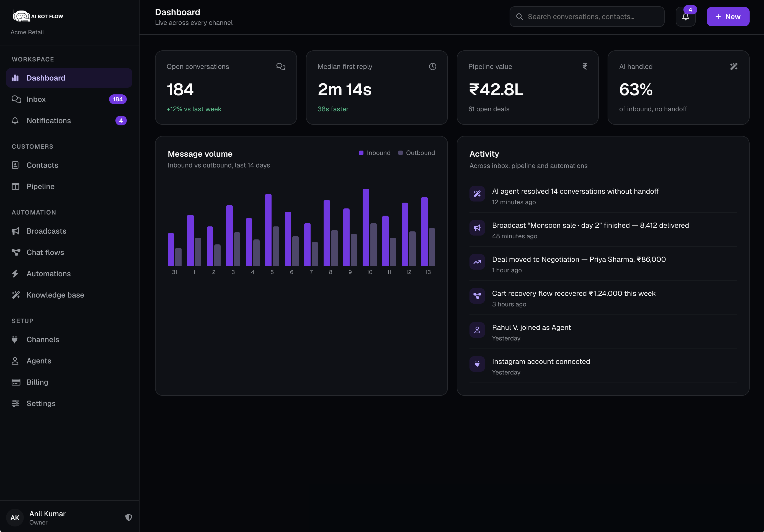Click the Inbound legend swatch

click(361, 153)
